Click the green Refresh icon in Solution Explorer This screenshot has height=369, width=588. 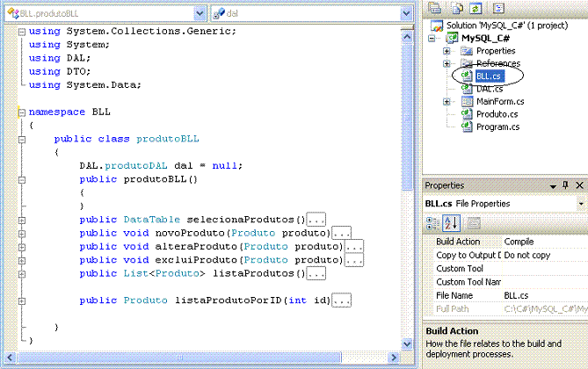tap(475, 8)
